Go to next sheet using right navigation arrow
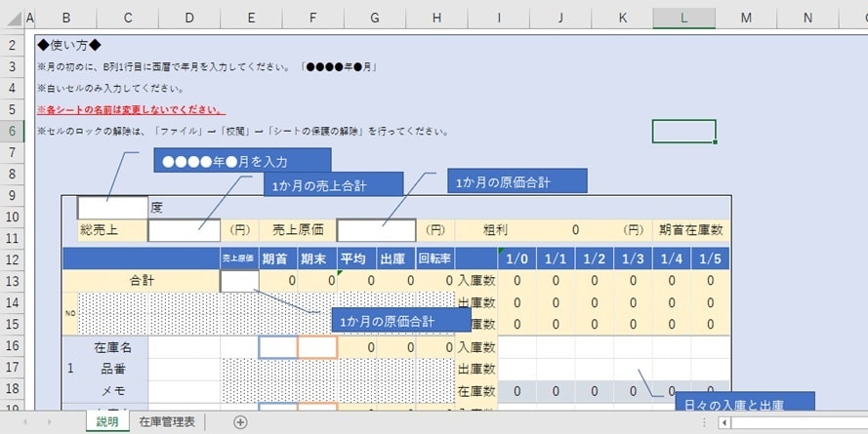Image resolution: width=868 pixels, height=434 pixels. click(49, 422)
